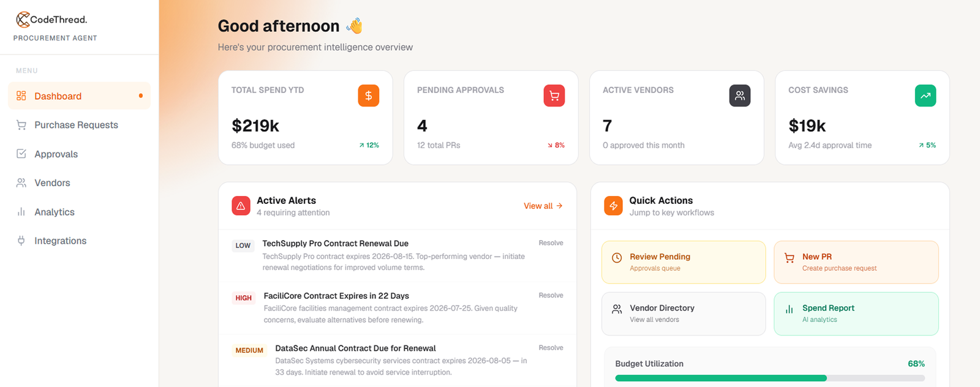Click the green Cost Savings trend icon
The width and height of the screenshot is (980, 387).
[925, 96]
